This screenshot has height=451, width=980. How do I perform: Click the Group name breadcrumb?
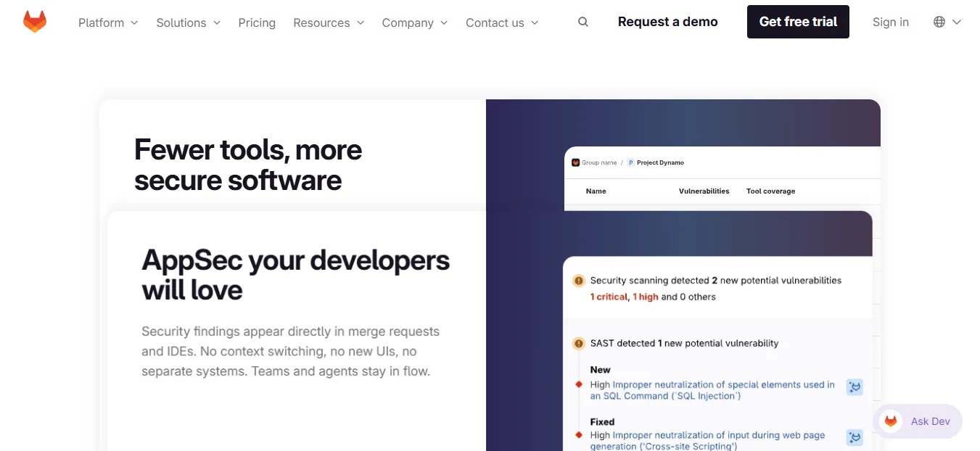(599, 162)
